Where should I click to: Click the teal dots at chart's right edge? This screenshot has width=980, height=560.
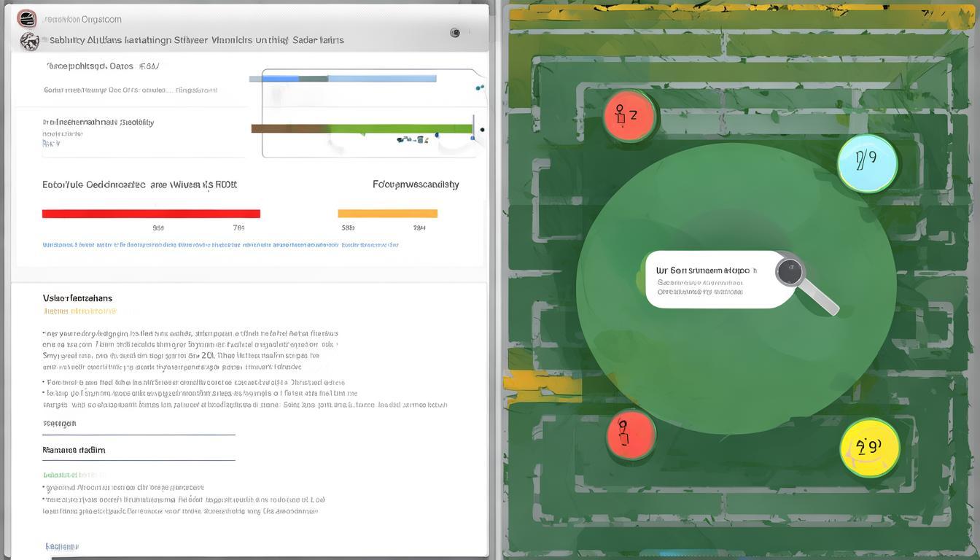pyautogui.click(x=479, y=88)
